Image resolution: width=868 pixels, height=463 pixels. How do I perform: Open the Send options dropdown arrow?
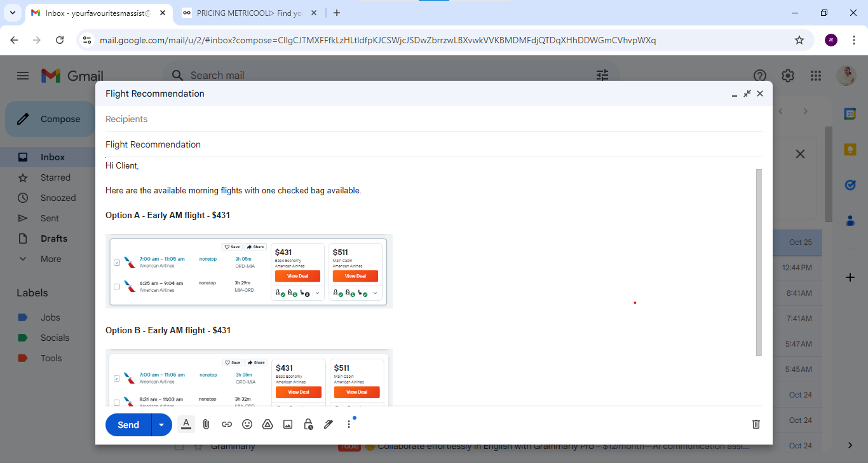161,425
